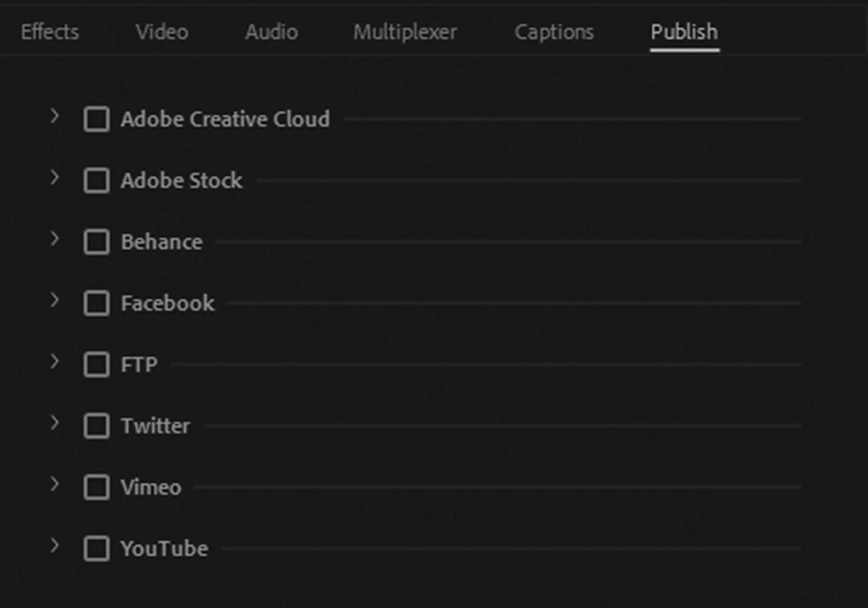868x608 pixels.
Task: Expand Adobe Stock settings chevron
Action: click(x=55, y=178)
